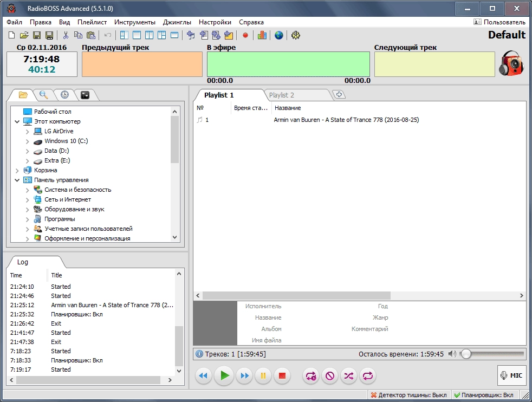Toggle the silence detector status (Детектор тишины)
The height and width of the screenshot is (402, 532).
point(408,395)
